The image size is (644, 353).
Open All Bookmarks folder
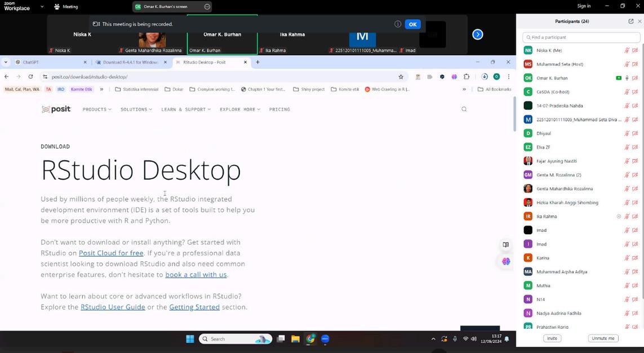pos(495,89)
